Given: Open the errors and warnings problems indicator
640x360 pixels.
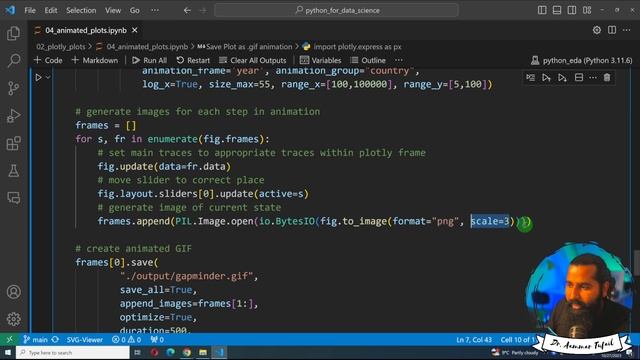Looking at the screenshot, I should (127, 340).
